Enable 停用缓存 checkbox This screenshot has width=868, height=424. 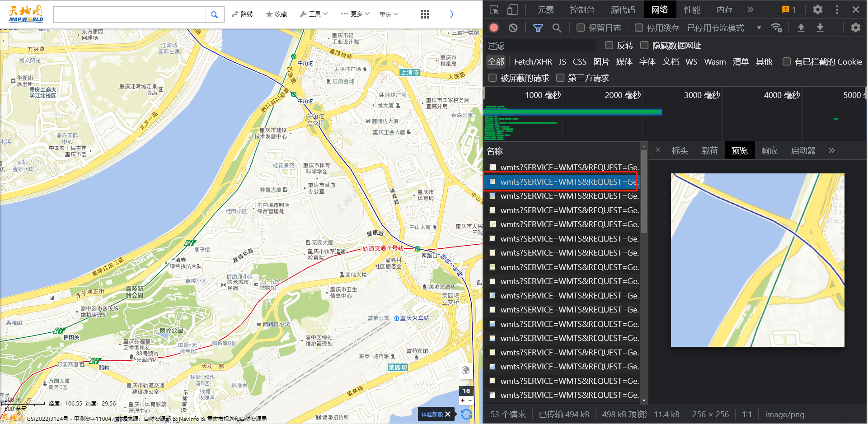pos(639,28)
